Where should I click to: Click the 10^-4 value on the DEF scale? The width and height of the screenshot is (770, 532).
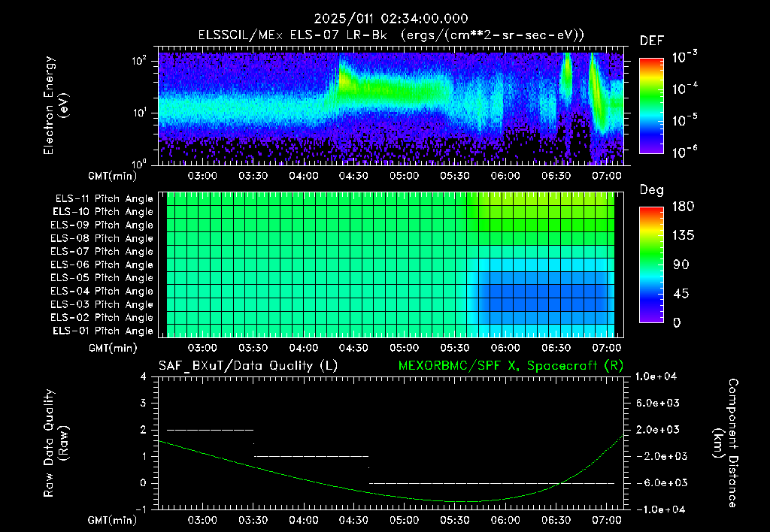click(x=684, y=89)
